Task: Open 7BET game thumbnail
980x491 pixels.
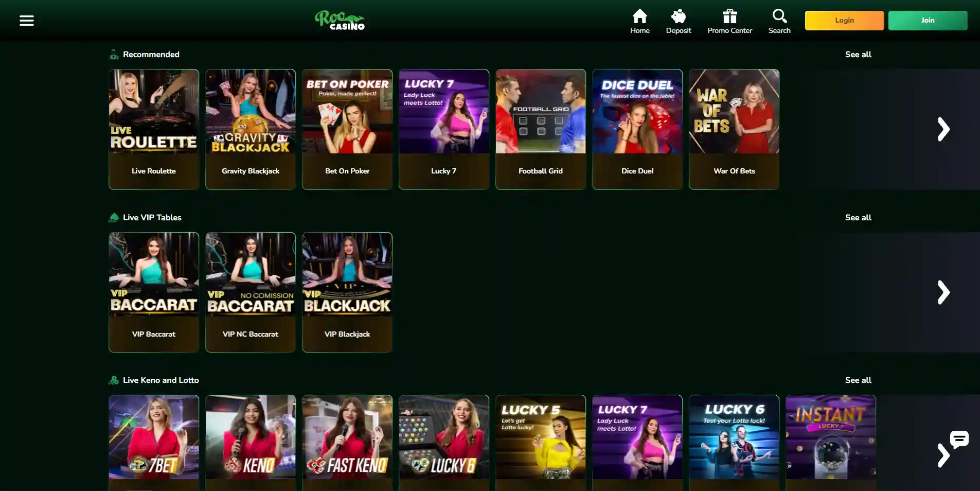Action: tap(154, 437)
